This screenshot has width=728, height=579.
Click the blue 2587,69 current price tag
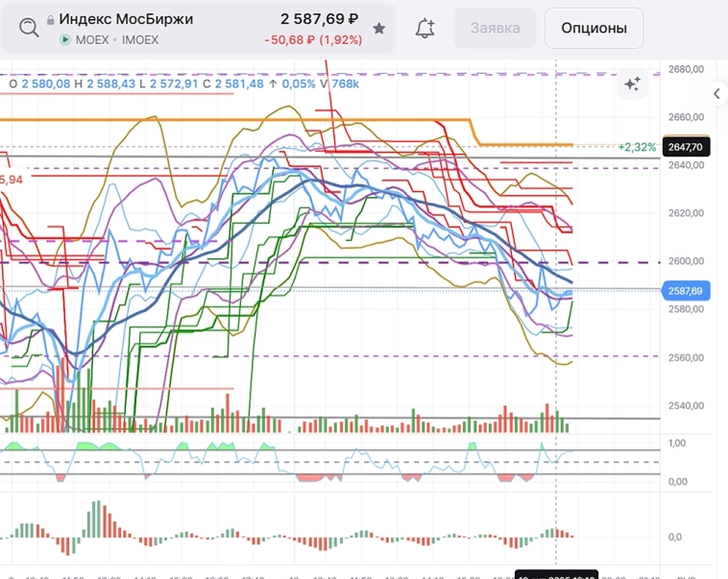click(685, 290)
